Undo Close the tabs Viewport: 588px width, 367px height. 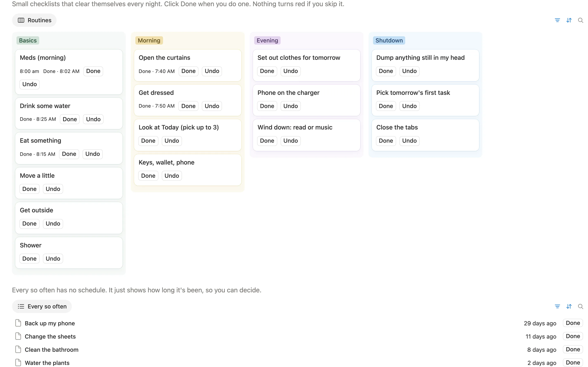(409, 141)
